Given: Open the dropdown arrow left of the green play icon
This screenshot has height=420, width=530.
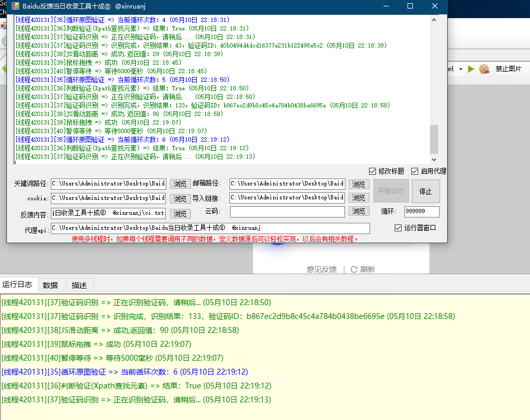Looking at the screenshot, I should point(460,69).
